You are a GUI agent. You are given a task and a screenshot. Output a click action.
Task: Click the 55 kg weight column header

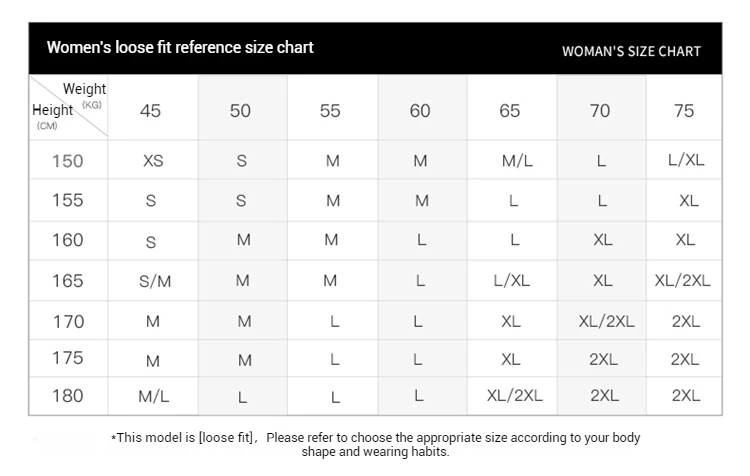330,110
